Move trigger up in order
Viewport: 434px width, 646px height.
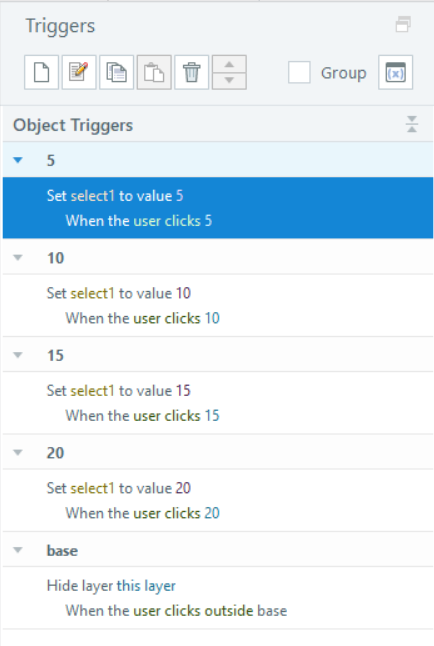coord(229,64)
